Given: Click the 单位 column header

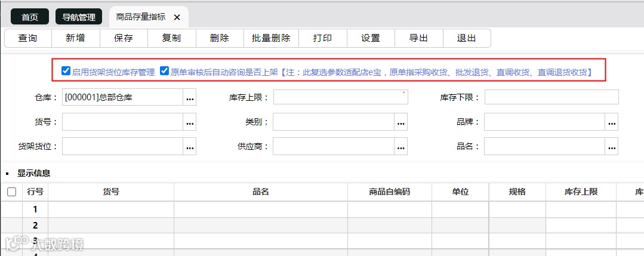Looking at the screenshot, I should pyautogui.click(x=460, y=192).
